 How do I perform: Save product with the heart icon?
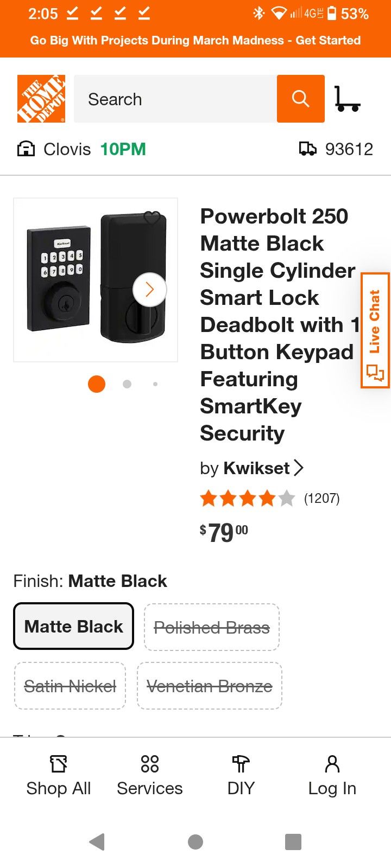coord(152,218)
